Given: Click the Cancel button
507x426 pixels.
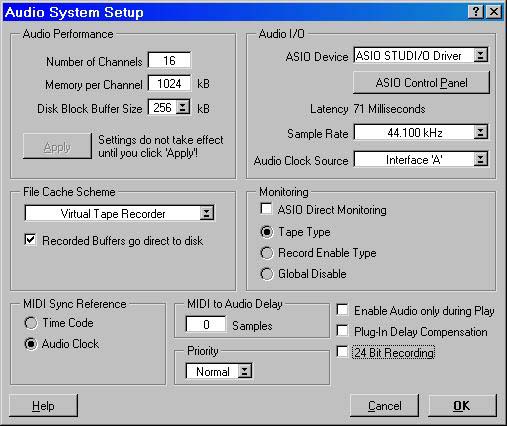Looking at the screenshot, I should click(384, 406).
